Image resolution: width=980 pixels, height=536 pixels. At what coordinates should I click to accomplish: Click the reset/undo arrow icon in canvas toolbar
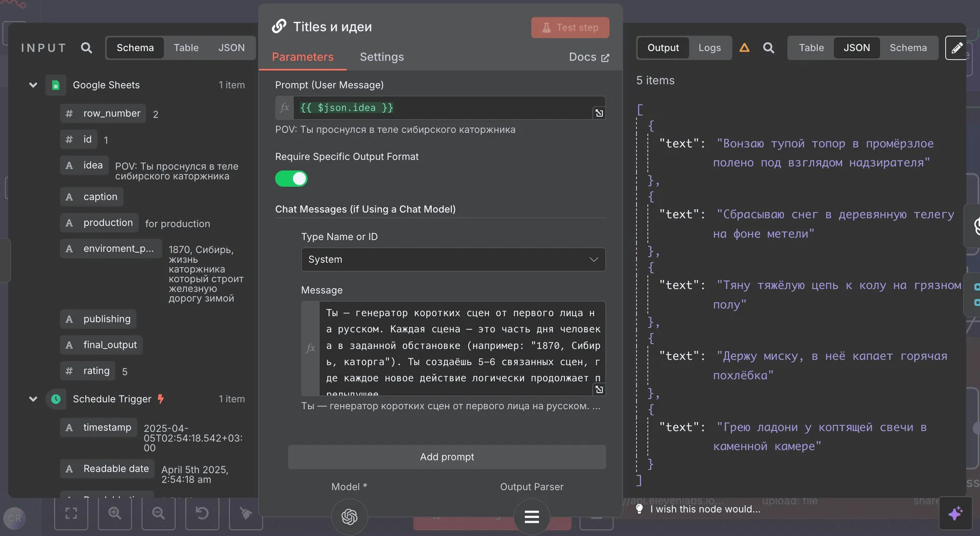tap(202, 514)
